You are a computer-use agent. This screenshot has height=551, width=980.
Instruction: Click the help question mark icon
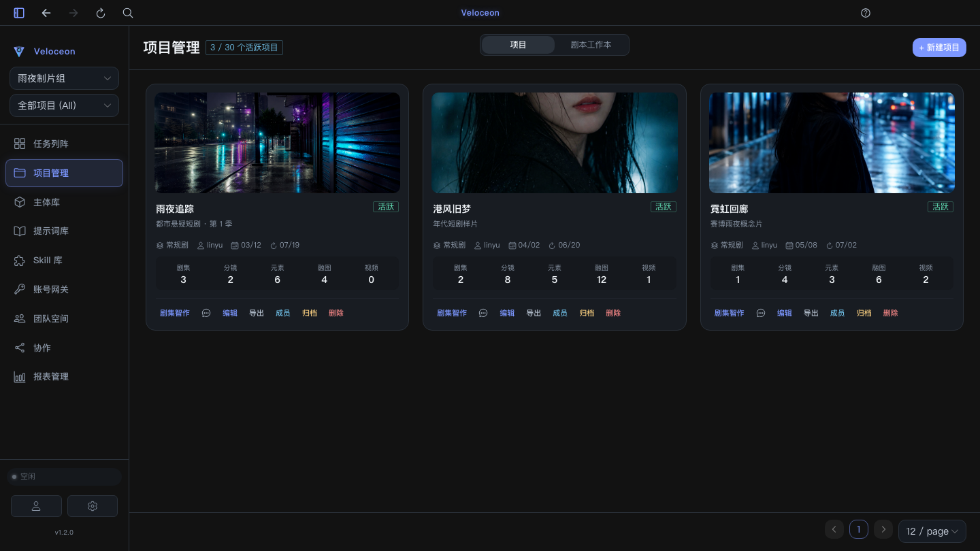pyautogui.click(x=866, y=13)
